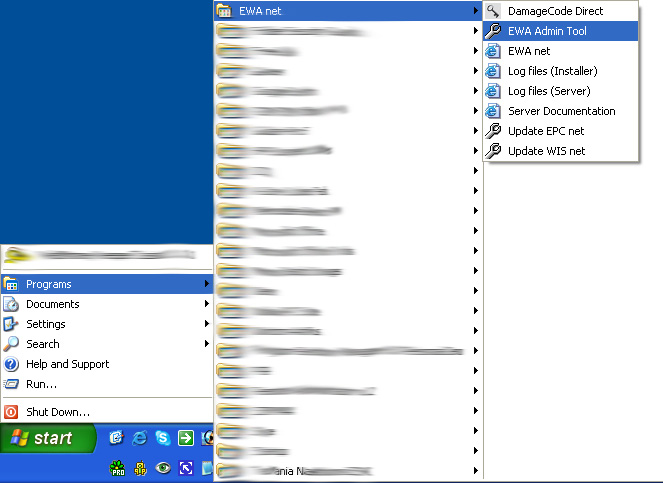Launch Internet Explorer from quick launch
This screenshot has height=483, width=663.
(140, 438)
